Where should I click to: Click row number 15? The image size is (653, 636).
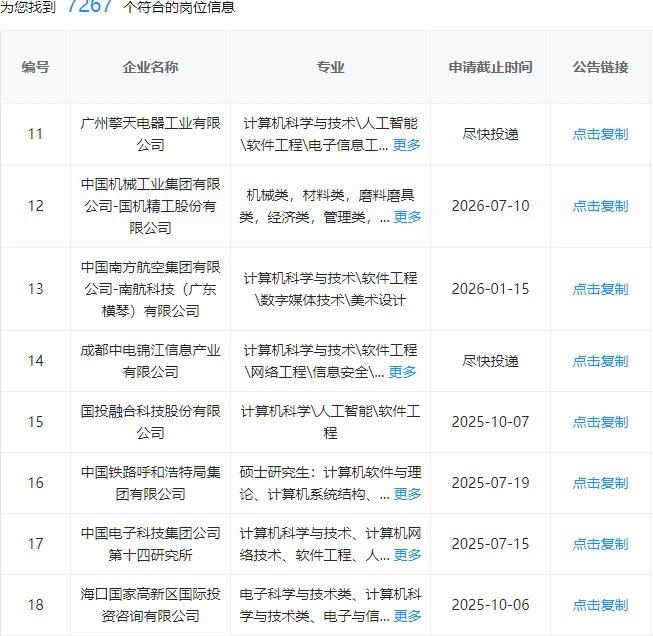[35, 422]
